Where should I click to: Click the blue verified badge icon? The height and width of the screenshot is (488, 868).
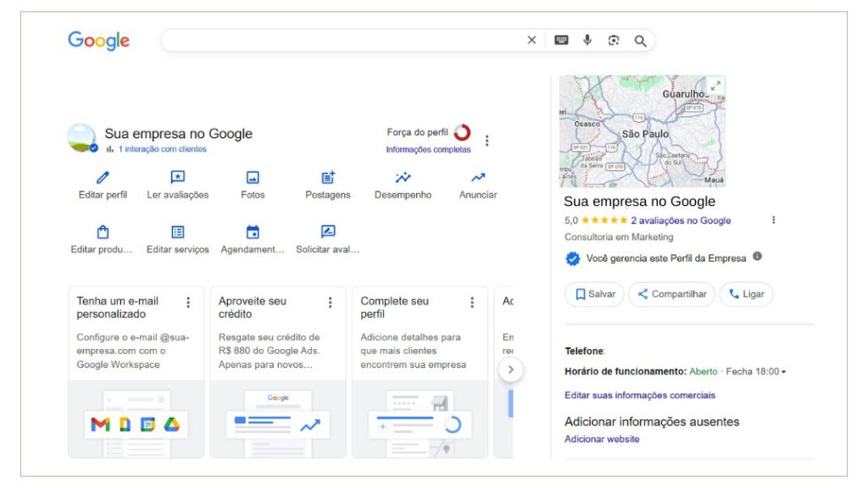[573, 258]
